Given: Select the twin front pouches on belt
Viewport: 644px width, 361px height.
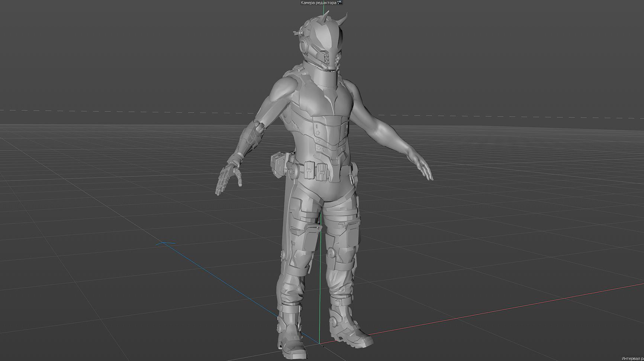Looking at the screenshot, I should (316, 171).
